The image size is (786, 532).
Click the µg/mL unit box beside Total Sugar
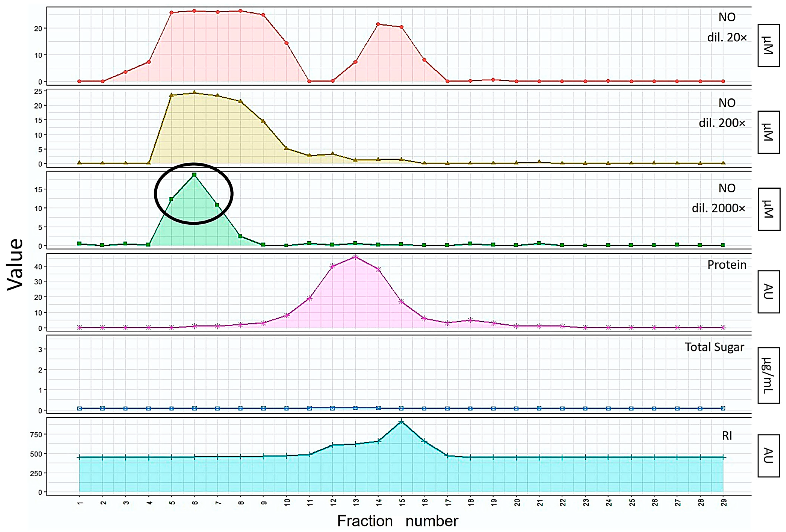[x=769, y=375]
